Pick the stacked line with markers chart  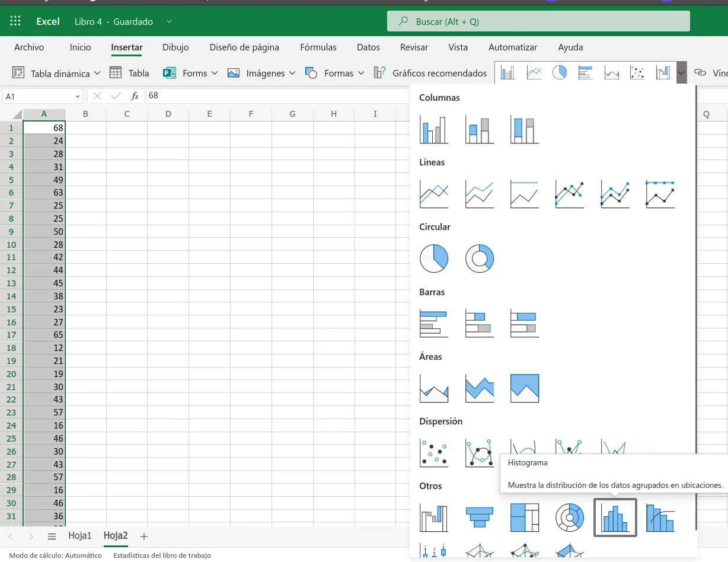pyautogui.click(x=615, y=194)
